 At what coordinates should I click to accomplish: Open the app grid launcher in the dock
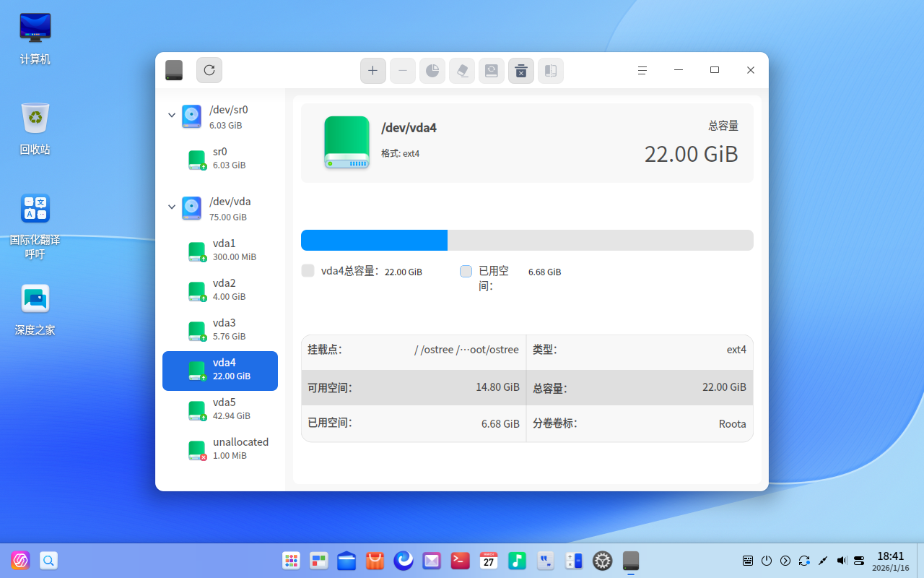click(291, 561)
